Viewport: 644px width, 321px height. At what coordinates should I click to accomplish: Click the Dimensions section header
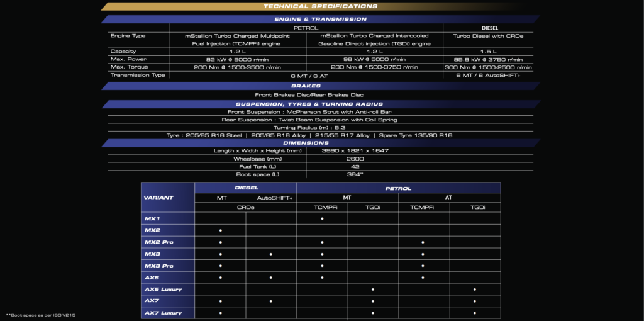pos(320,143)
